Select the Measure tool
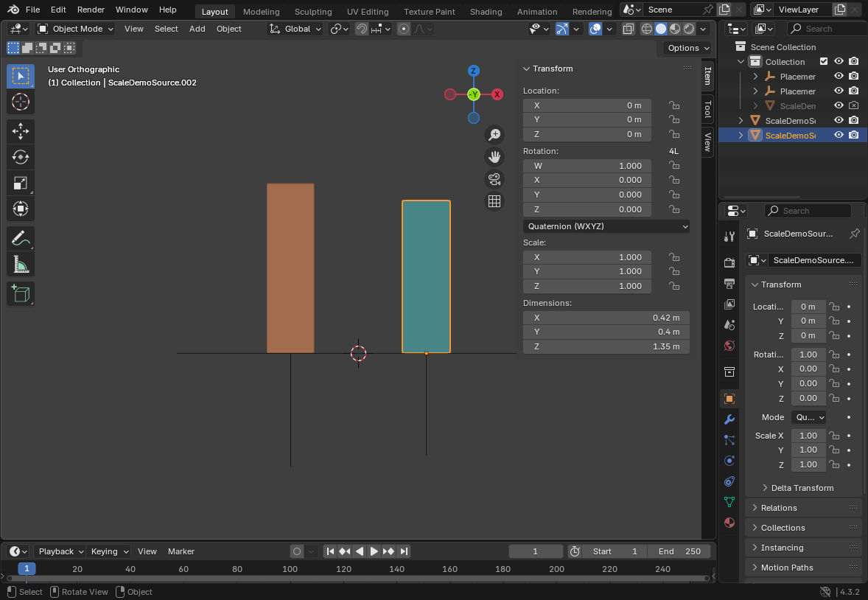Image resolution: width=868 pixels, height=600 pixels. coord(21,265)
